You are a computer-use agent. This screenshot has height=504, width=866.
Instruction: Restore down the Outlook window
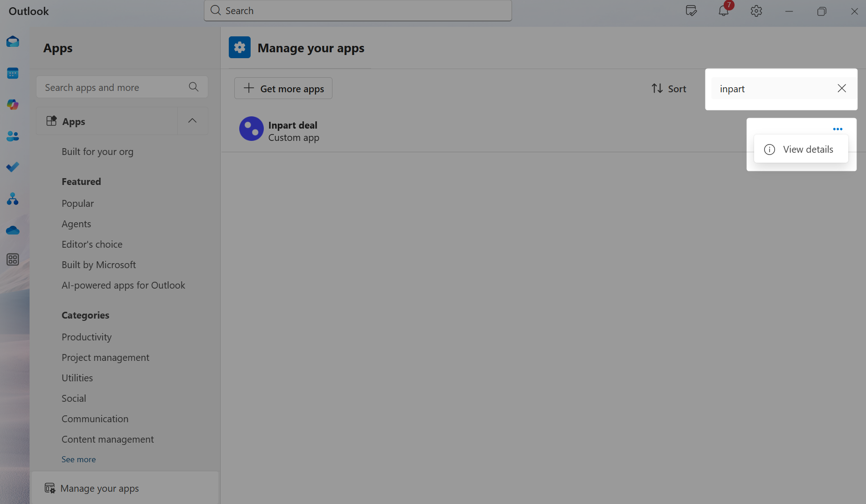[x=821, y=11]
